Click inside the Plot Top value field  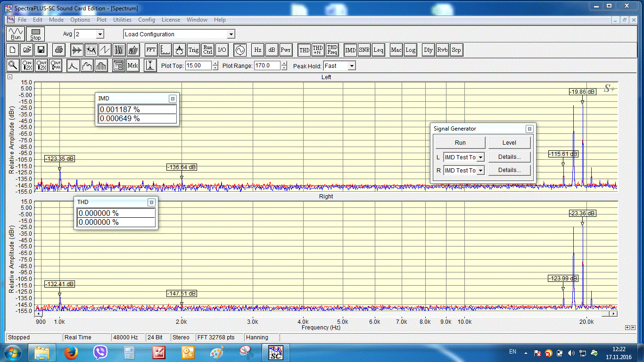click(x=198, y=66)
